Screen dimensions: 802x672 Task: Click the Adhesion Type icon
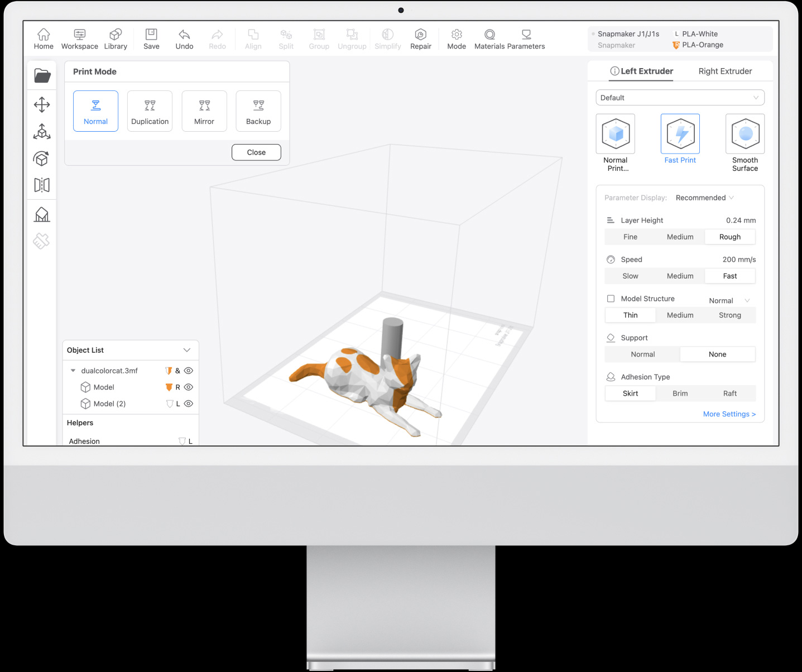[611, 377]
